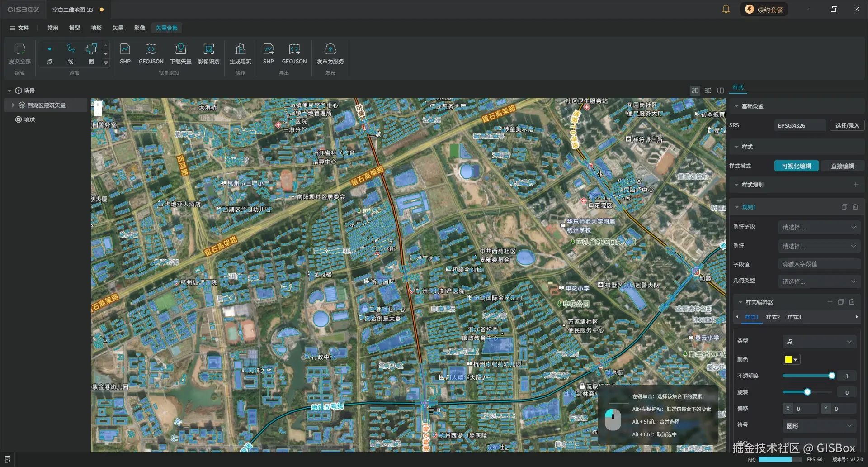Click the 直接编辑 style mode button
Image resolution: width=868 pixels, height=467 pixels.
coord(842,166)
